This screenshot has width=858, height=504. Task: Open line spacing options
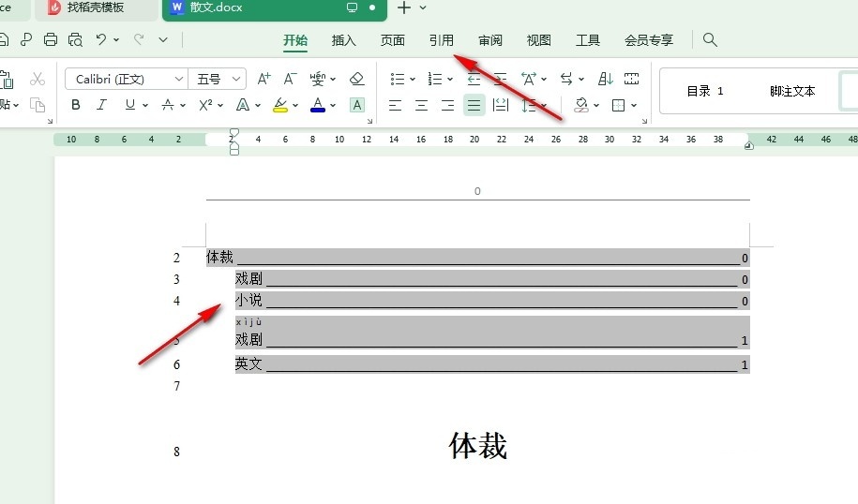[529, 105]
